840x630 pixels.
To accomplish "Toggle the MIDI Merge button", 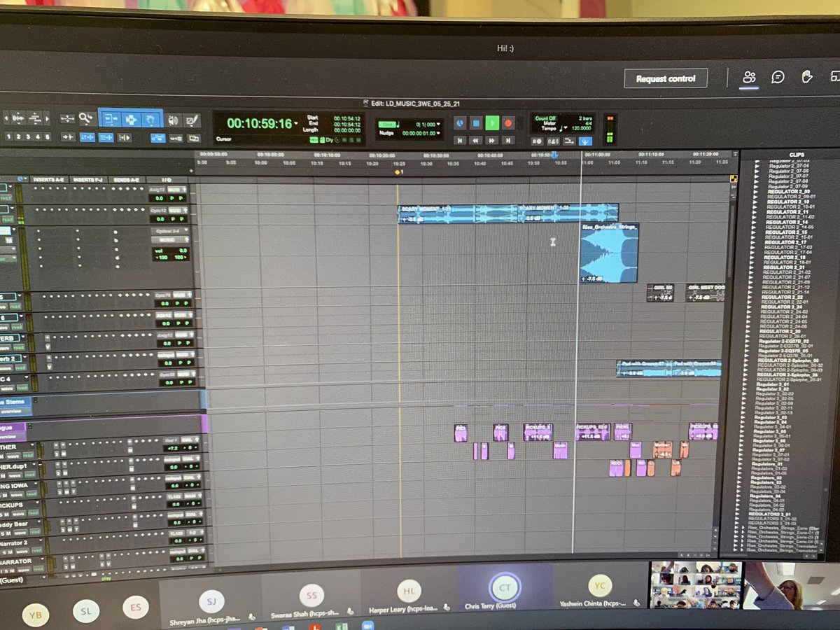I will pyautogui.click(x=570, y=140).
